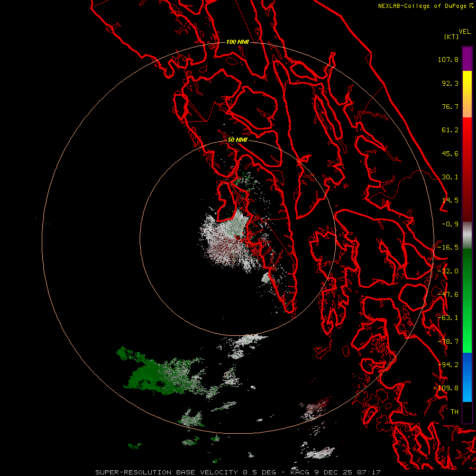
Task: Click the 30.1 velocity scale value
Action: click(450, 177)
